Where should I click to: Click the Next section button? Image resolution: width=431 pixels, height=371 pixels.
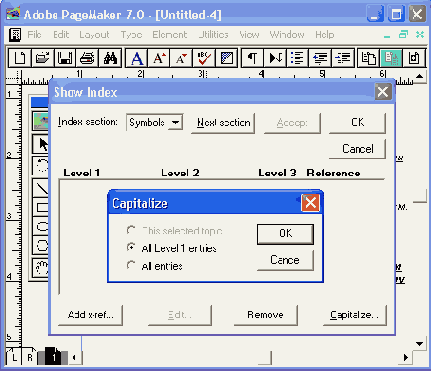[223, 123]
